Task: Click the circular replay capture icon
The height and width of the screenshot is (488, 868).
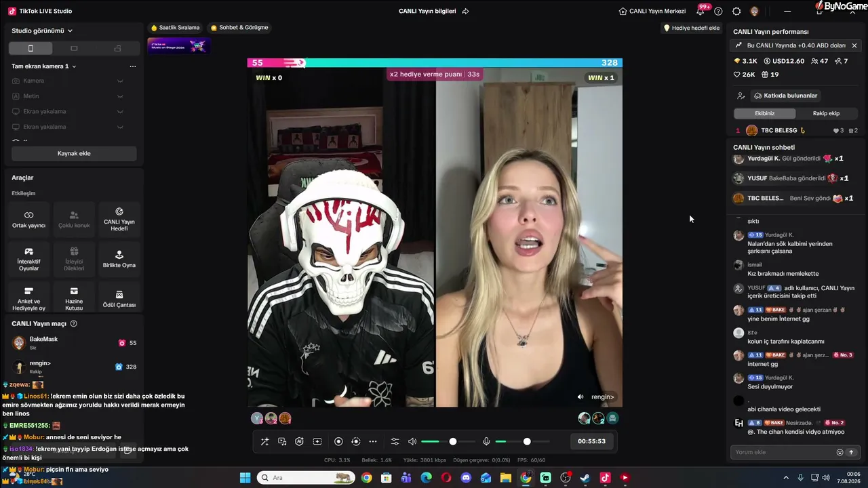Action: (356, 441)
